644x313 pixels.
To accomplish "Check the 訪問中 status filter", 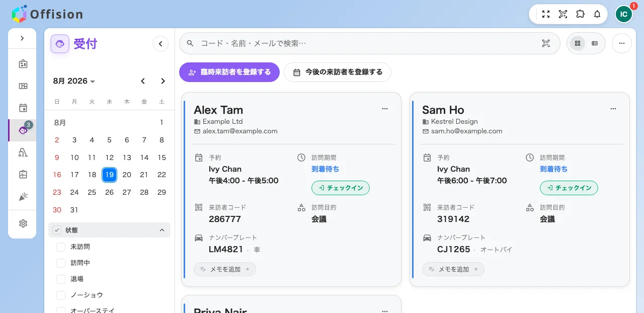I will click(x=61, y=263).
